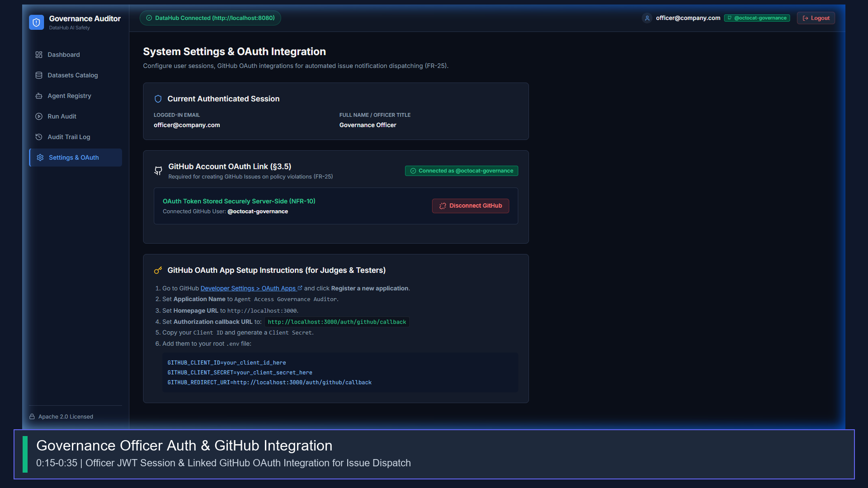Image resolution: width=868 pixels, height=488 pixels.
Task: Click the http://localhost:3000 homepage URL text
Action: tap(262, 311)
